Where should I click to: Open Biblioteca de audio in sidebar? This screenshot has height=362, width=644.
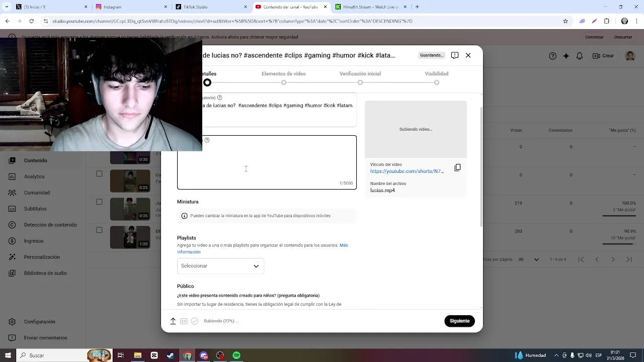(45, 273)
